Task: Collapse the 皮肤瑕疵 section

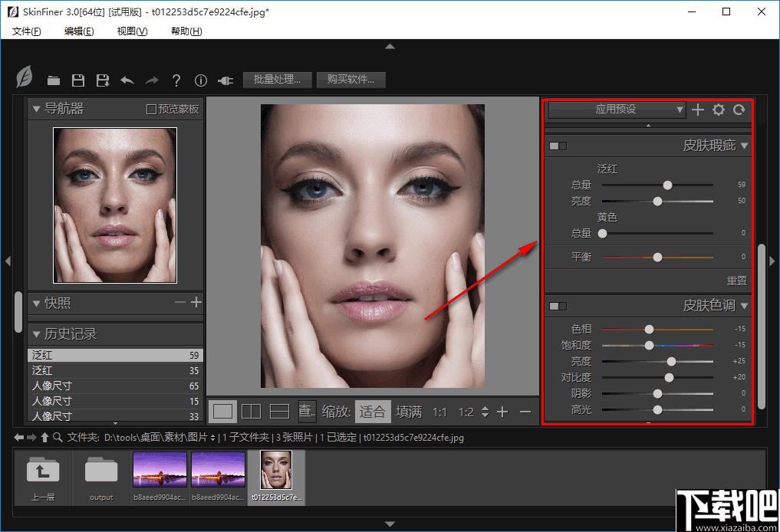Action: click(744, 146)
